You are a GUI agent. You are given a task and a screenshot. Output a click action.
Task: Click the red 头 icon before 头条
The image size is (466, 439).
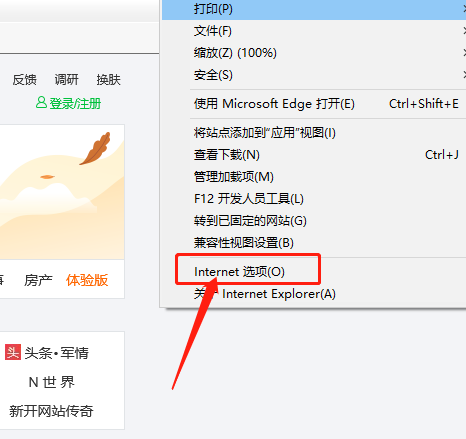pos(13,352)
